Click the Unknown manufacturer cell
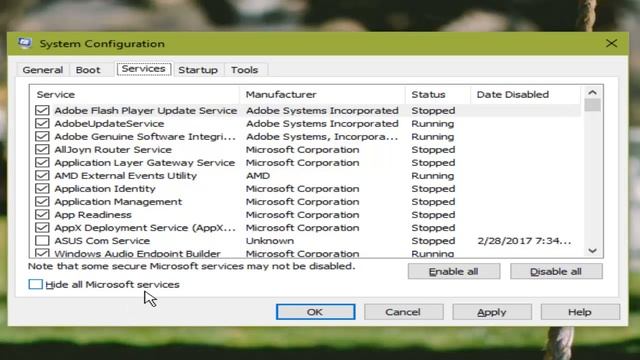Viewport: 640px width, 360px height. pos(269,241)
